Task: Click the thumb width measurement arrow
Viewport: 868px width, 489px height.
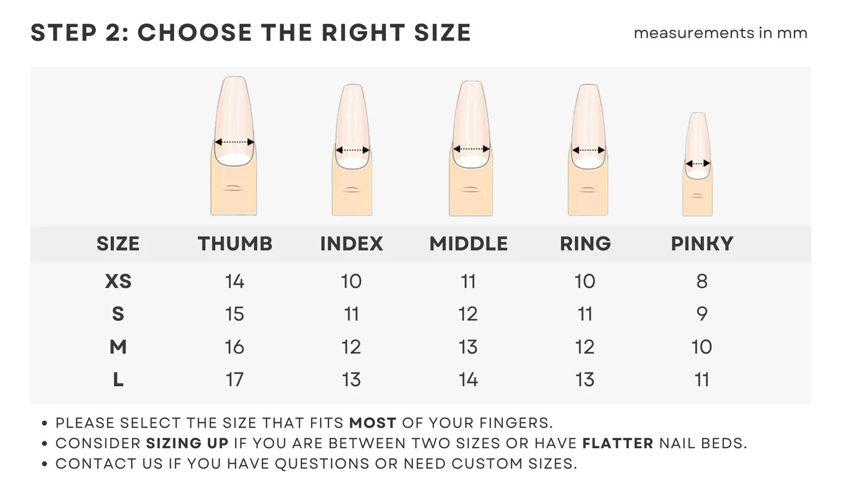Action: click(234, 142)
